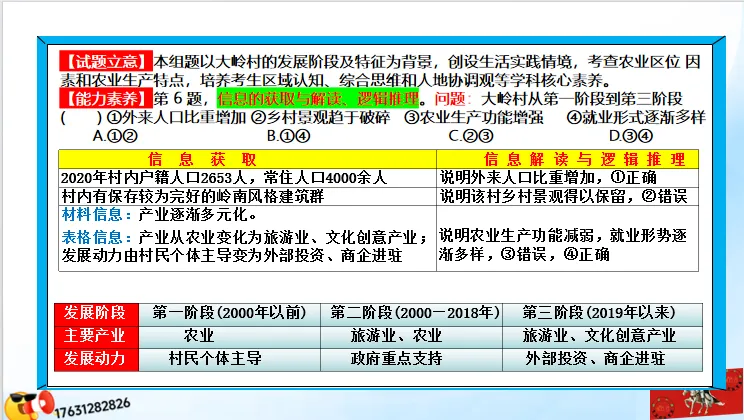Click the green highlighted 信息的获取与解读、逻辑推理 text
Screen dimensions: 744x420
[318, 98]
